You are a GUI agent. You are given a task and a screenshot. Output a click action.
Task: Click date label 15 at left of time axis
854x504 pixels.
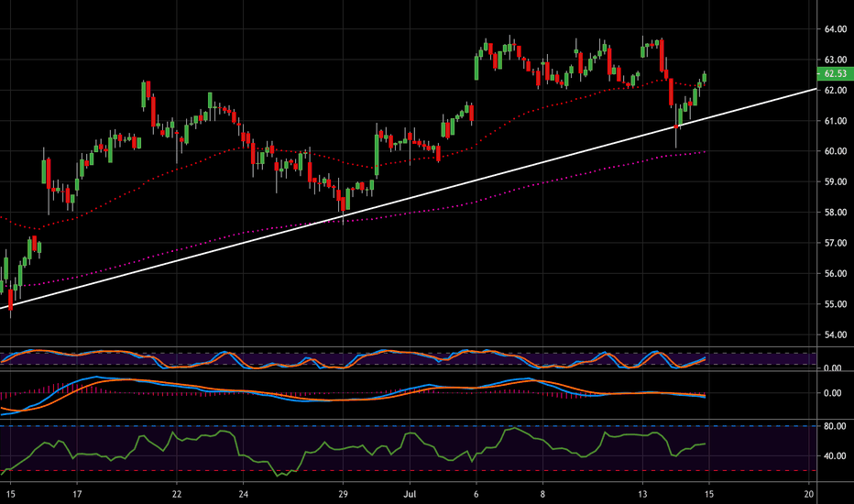pos(10,494)
